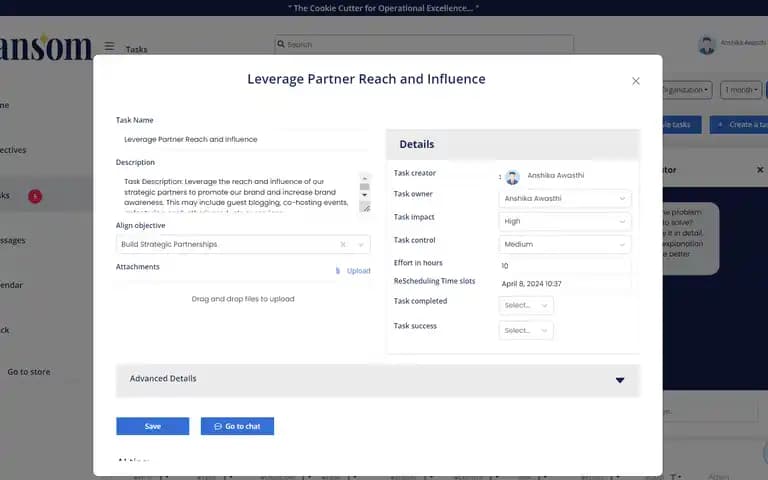The image size is (768, 480).
Task: Click the Save button
Action: (152, 426)
